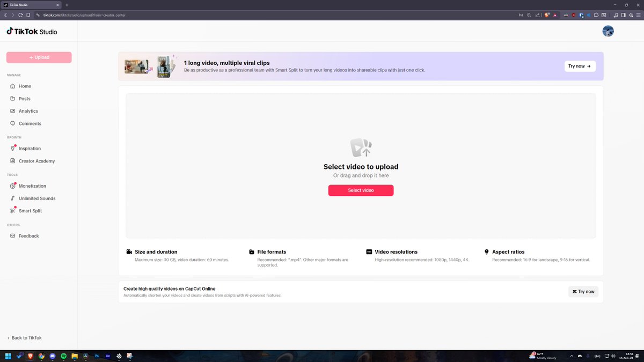Image resolution: width=644 pixels, height=362 pixels.
Task: Open the Home page in sidebar
Action: click(39, 86)
